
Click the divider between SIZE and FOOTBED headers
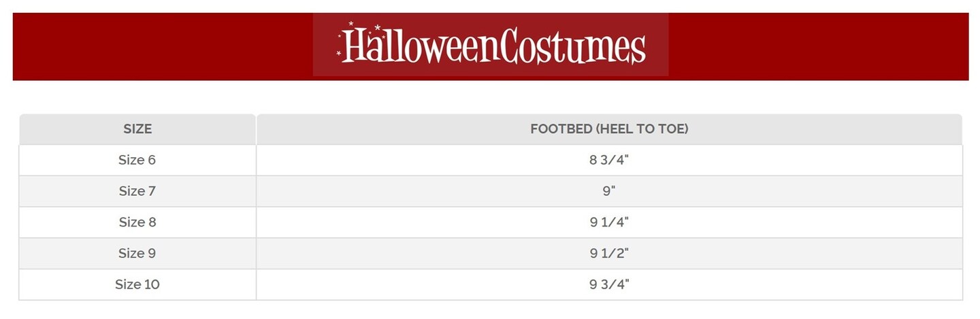[x=256, y=129]
